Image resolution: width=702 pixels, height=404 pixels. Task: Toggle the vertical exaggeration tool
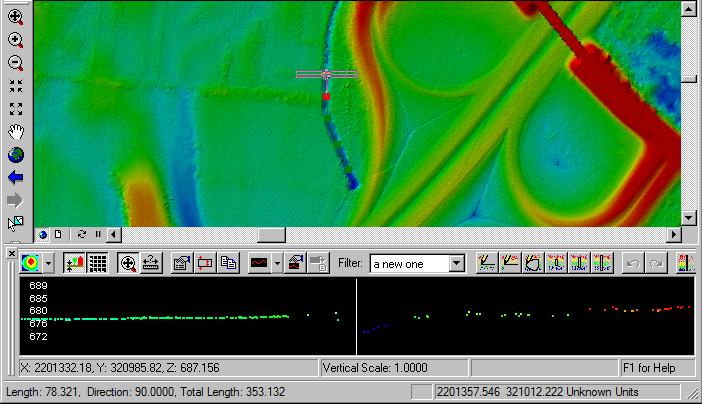pyautogui.click(x=74, y=263)
